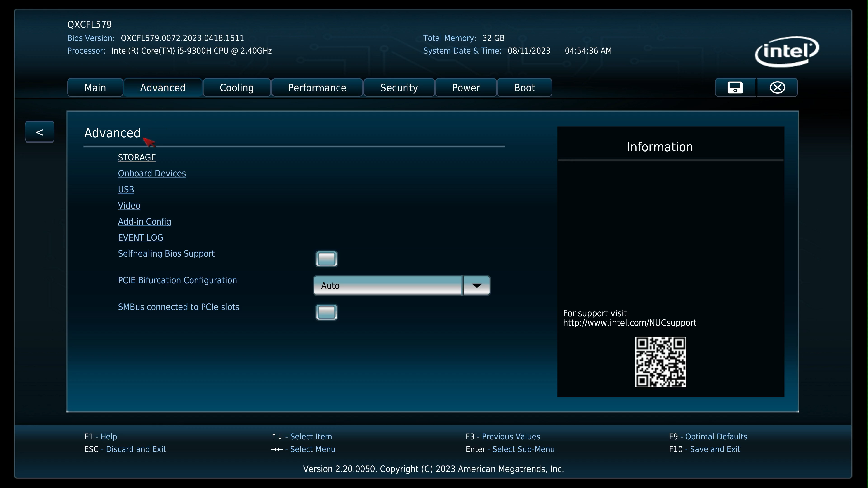Click the Intel logo

point(787,52)
